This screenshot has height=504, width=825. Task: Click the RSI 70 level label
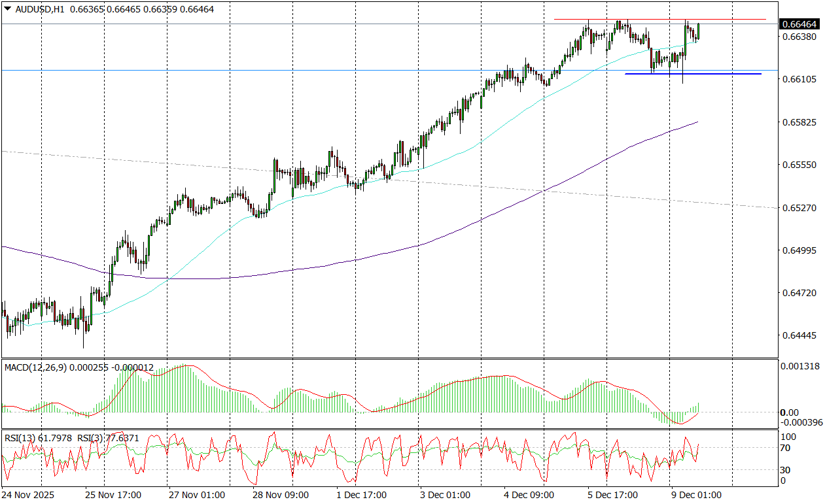tap(787, 448)
